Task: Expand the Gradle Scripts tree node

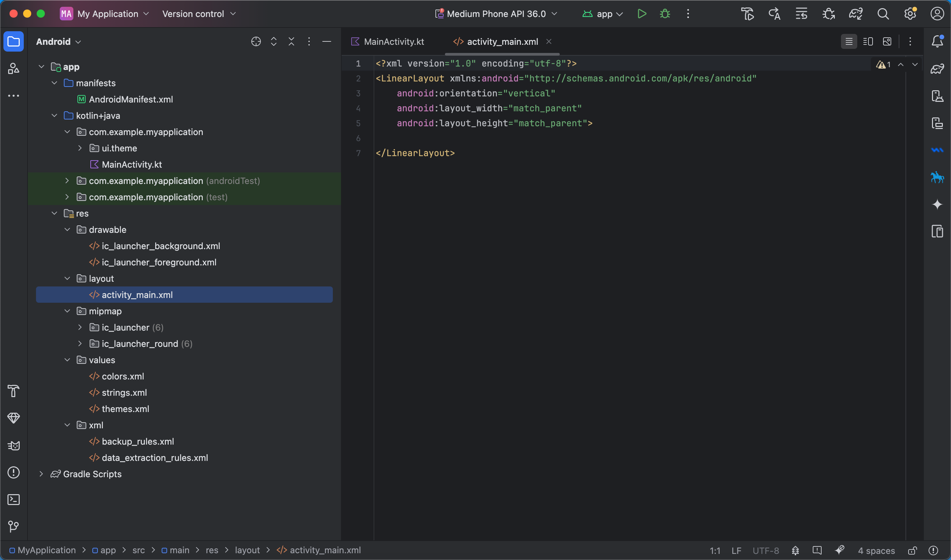Action: pos(41,474)
